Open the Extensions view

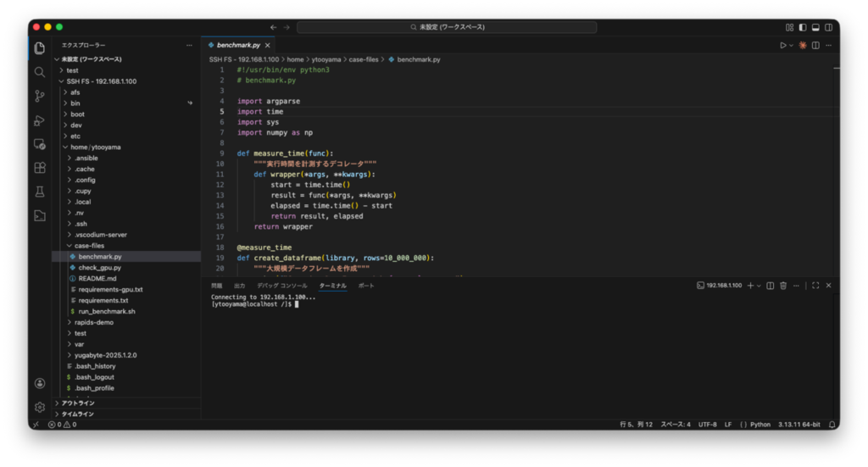(39, 168)
